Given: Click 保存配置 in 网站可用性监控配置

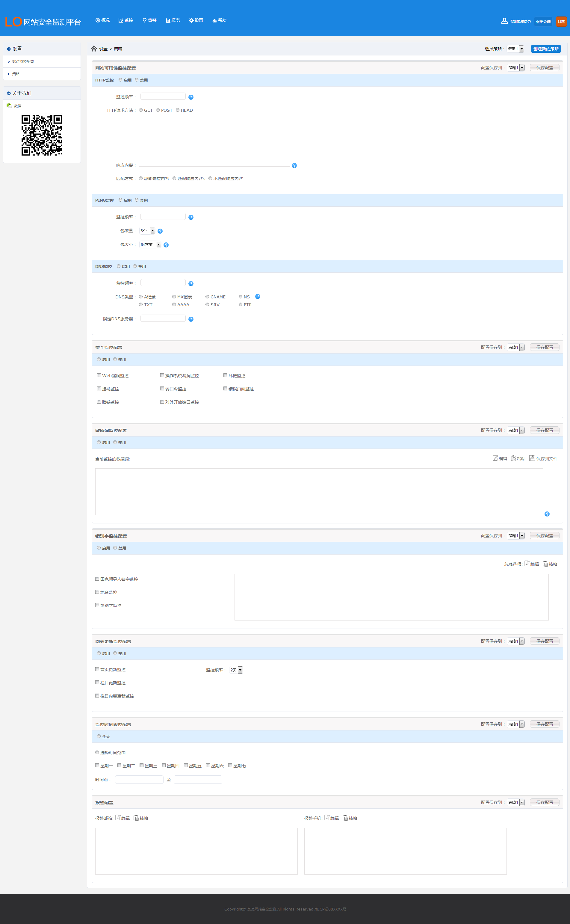Looking at the screenshot, I should click(x=544, y=68).
